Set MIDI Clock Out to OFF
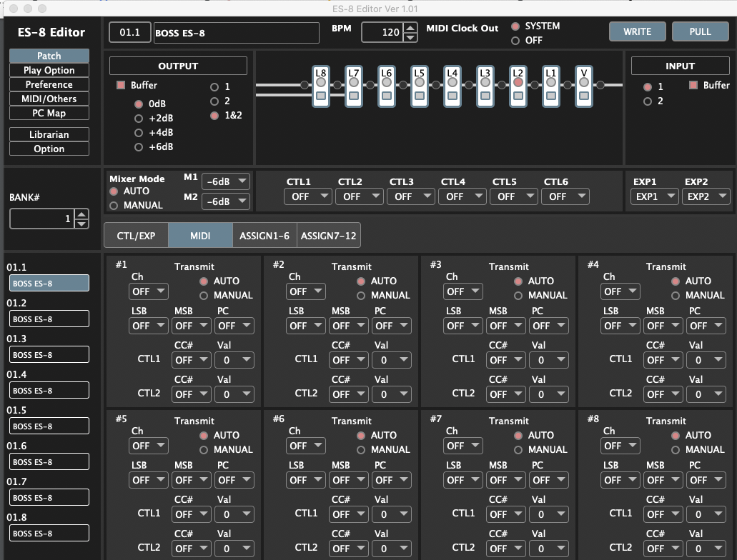The width and height of the screenshot is (737, 560). pos(515,41)
